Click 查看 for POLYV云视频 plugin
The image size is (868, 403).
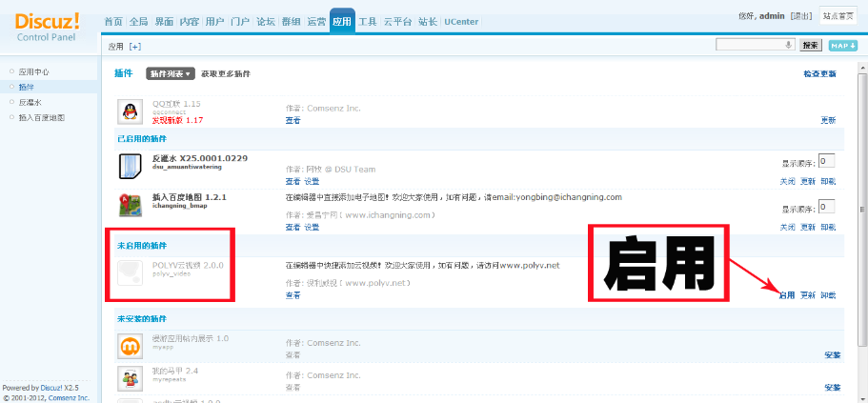[x=293, y=295]
